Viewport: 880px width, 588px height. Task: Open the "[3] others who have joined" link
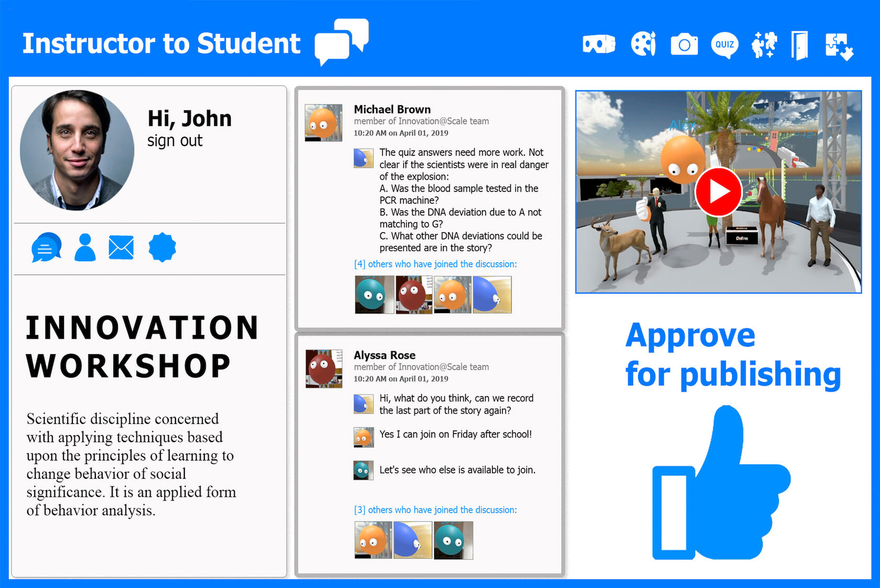coord(435,510)
